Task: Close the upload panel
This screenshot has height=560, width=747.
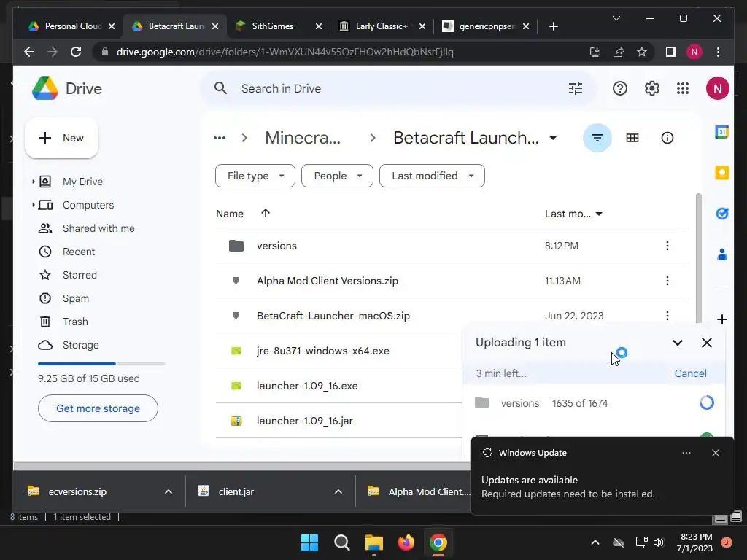Action: click(x=706, y=343)
